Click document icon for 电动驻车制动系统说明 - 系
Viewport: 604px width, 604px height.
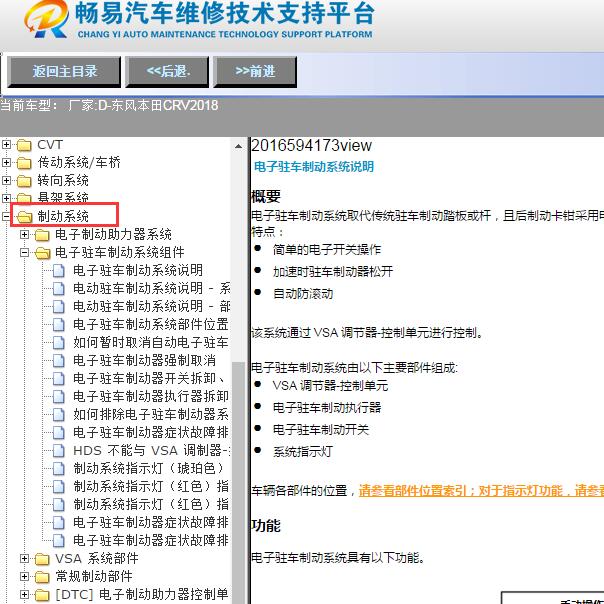point(59,289)
